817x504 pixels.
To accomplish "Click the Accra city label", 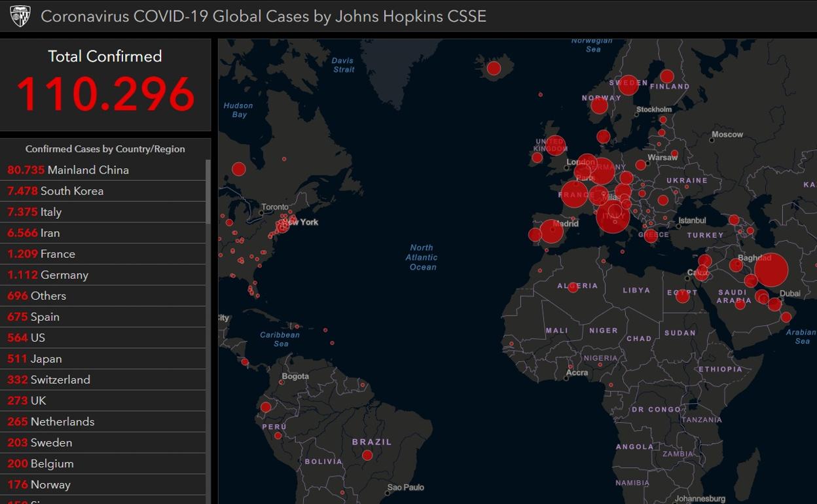I will pyautogui.click(x=577, y=373).
